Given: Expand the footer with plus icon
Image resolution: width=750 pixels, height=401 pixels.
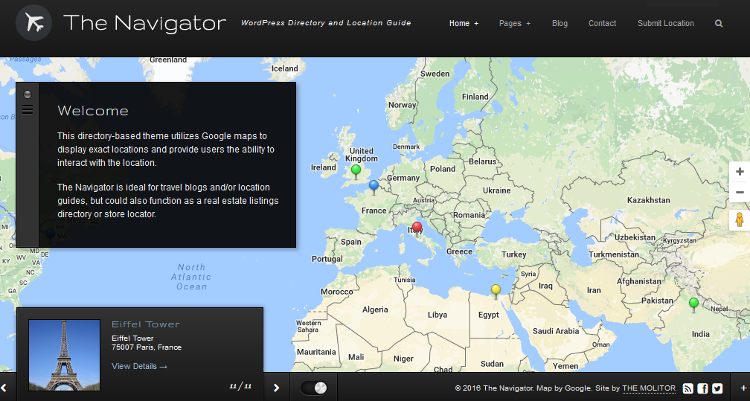Looking at the screenshot, I should click(x=743, y=388).
